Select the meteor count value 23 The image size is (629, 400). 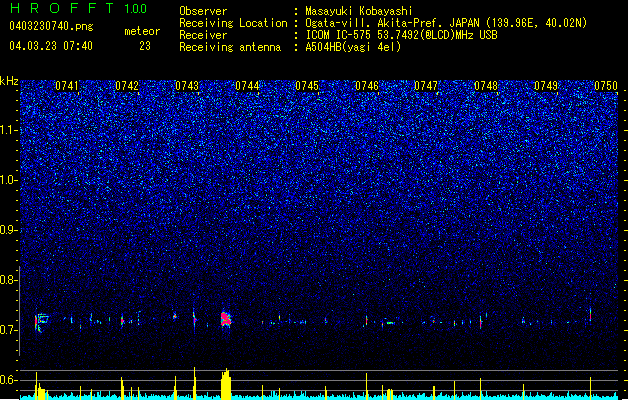[x=145, y=46]
